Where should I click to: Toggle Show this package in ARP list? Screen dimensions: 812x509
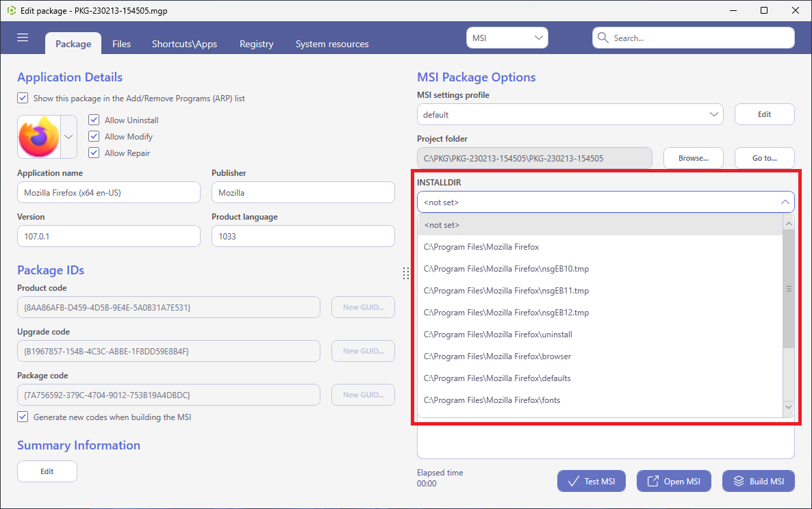tap(23, 98)
